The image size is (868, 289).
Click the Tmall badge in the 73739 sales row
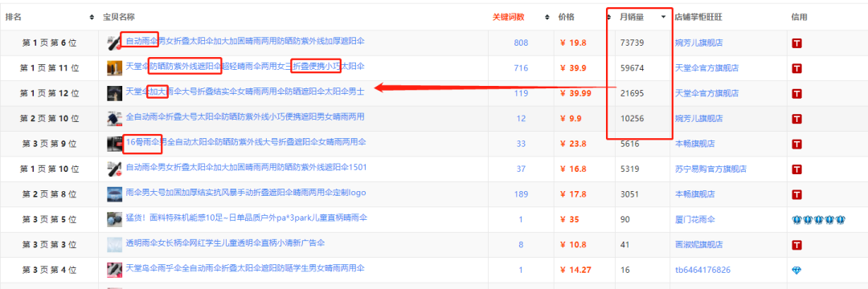pyautogui.click(x=797, y=43)
